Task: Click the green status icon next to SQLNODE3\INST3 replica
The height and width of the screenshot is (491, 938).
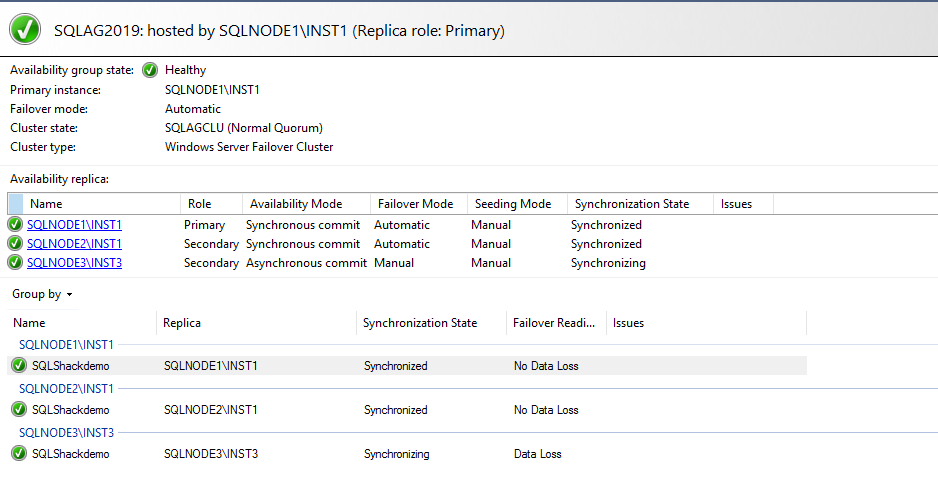Action: (15, 263)
